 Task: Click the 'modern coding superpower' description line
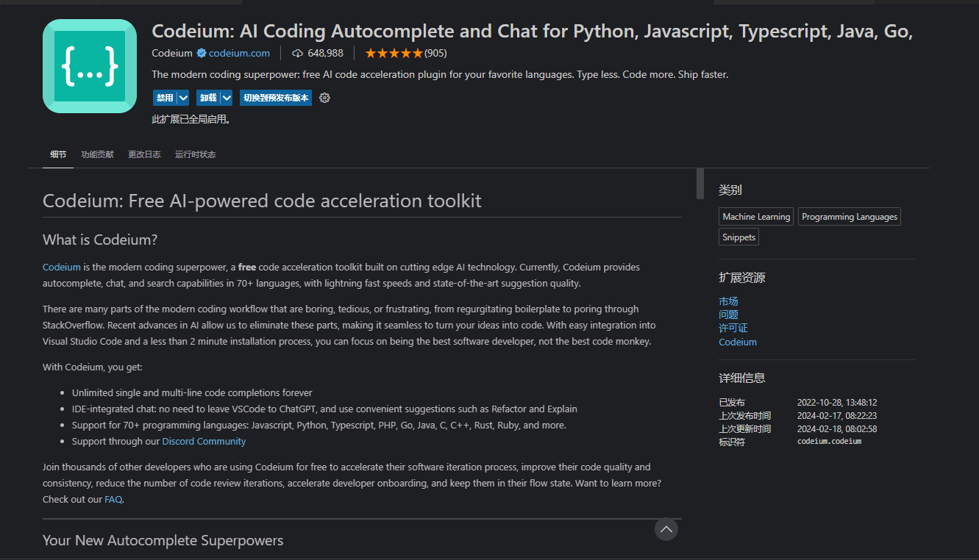440,74
